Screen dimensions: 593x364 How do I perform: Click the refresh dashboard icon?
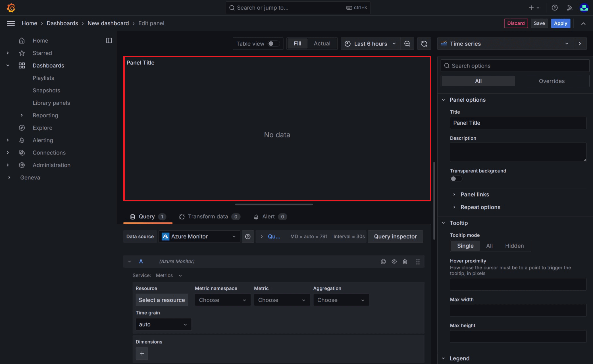coord(424,44)
